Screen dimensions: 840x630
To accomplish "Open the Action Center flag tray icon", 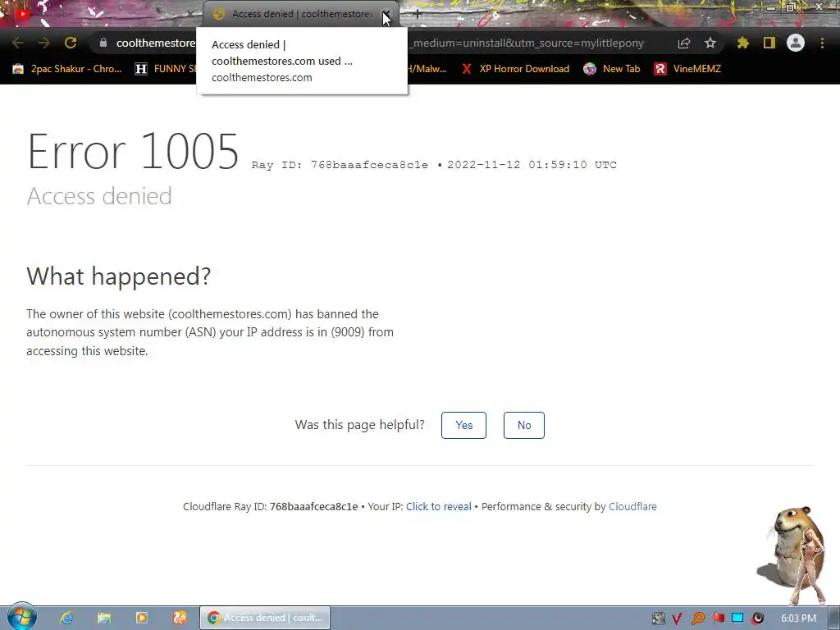I will point(718,619).
